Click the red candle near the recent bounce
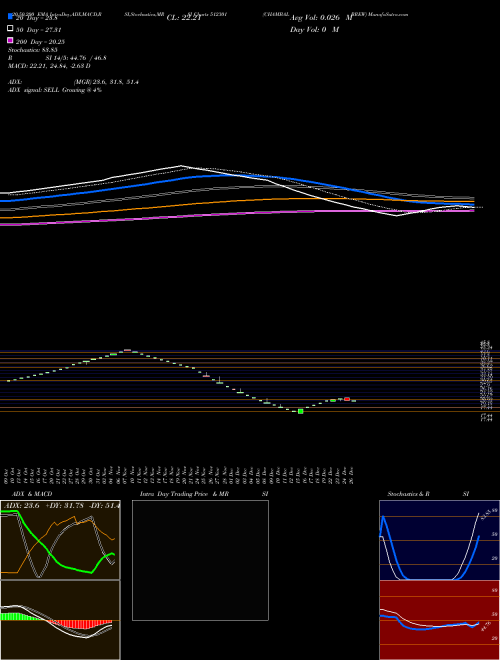This screenshot has width=500, height=660. point(347,399)
